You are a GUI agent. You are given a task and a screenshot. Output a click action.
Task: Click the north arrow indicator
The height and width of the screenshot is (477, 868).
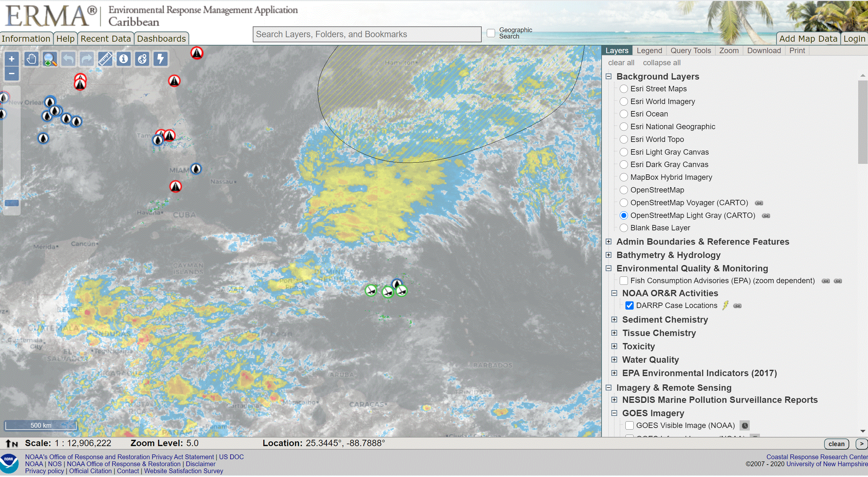point(12,443)
